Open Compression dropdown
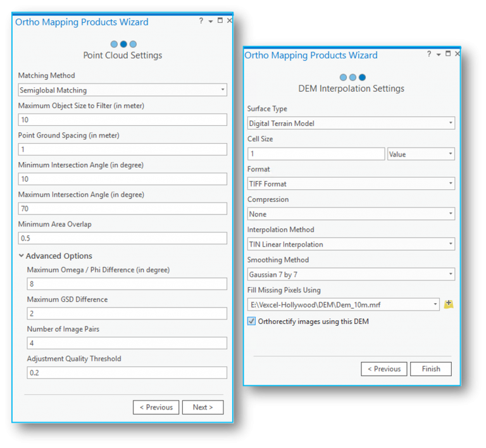The width and height of the screenshot is (486, 448). click(351, 214)
